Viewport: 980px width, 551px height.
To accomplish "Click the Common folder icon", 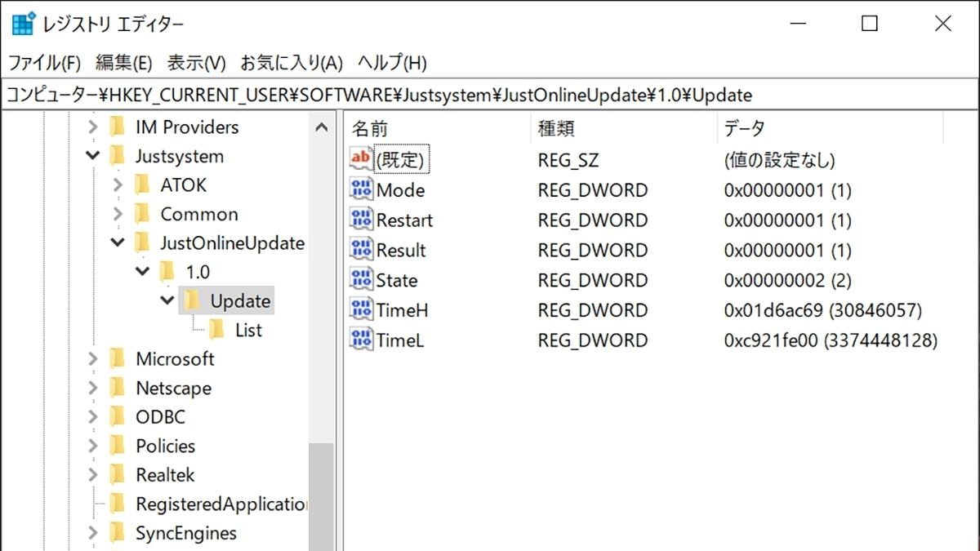I will pyautogui.click(x=143, y=214).
